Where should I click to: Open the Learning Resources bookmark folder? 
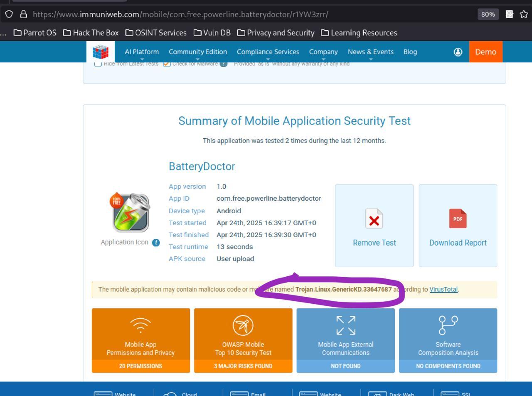tap(359, 33)
